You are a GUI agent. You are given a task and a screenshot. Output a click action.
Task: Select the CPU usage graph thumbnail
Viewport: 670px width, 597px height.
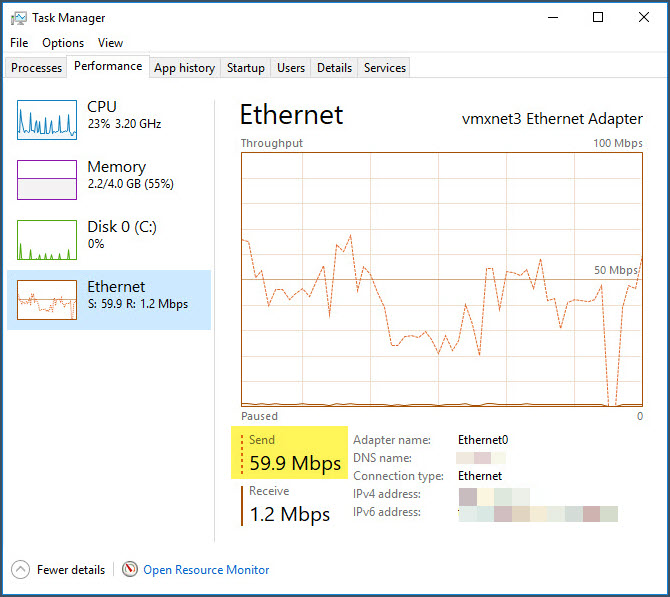47,120
